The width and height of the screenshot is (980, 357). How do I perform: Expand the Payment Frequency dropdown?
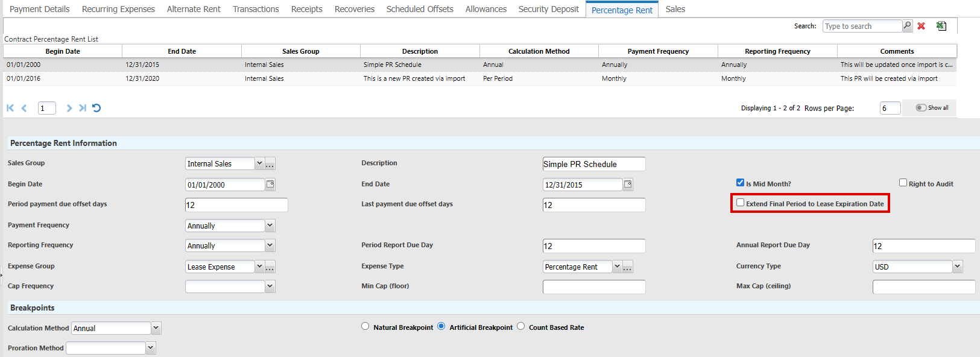tap(270, 226)
